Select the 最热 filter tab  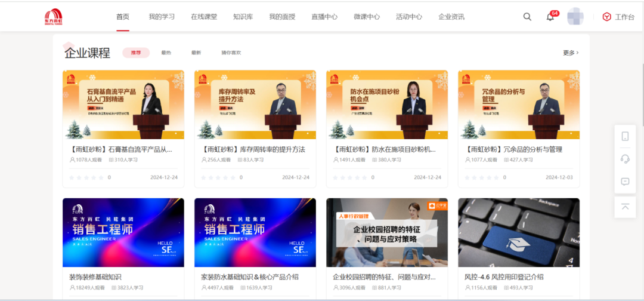166,53
